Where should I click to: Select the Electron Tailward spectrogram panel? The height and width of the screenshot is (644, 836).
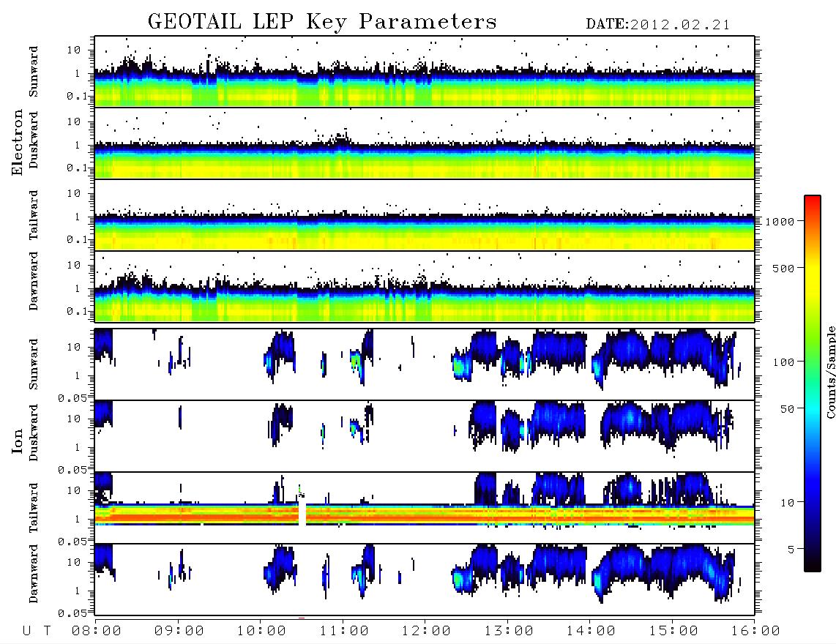click(x=425, y=215)
